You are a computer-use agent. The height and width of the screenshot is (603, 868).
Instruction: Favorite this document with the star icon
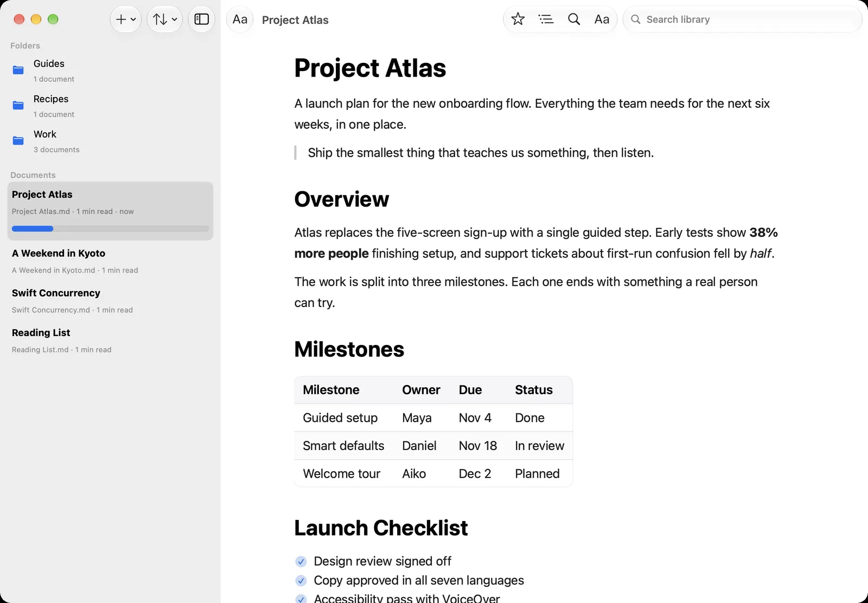(518, 20)
